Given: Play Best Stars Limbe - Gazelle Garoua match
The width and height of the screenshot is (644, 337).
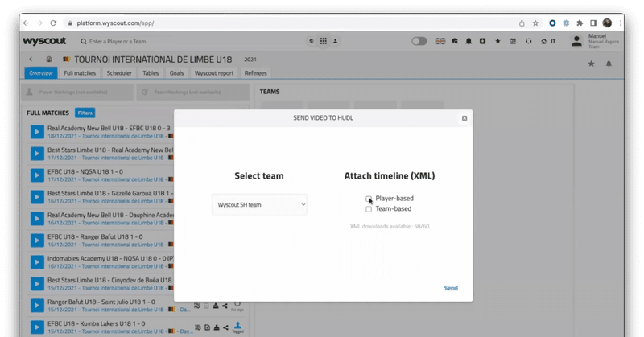Looking at the screenshot, I should (37, 197).
